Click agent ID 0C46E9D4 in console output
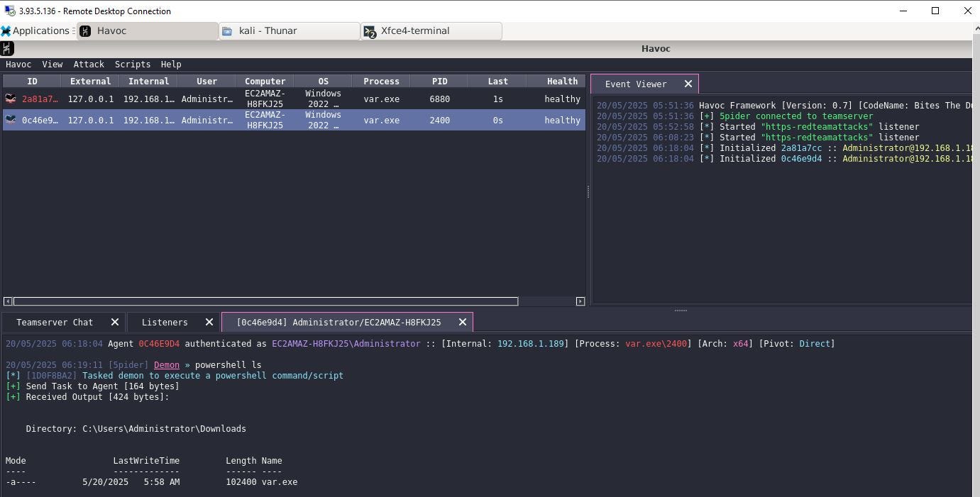980x497 pixels. [x=159, y=344]
